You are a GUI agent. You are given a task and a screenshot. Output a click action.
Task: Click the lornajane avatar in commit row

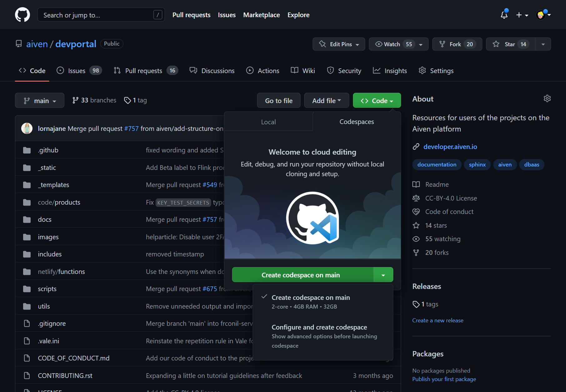pyautogui.click(x=27, y=128)
